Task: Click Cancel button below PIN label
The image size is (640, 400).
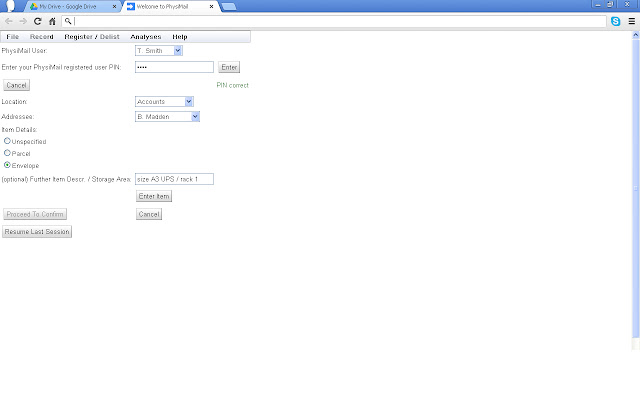Action: tap(16, 85)
